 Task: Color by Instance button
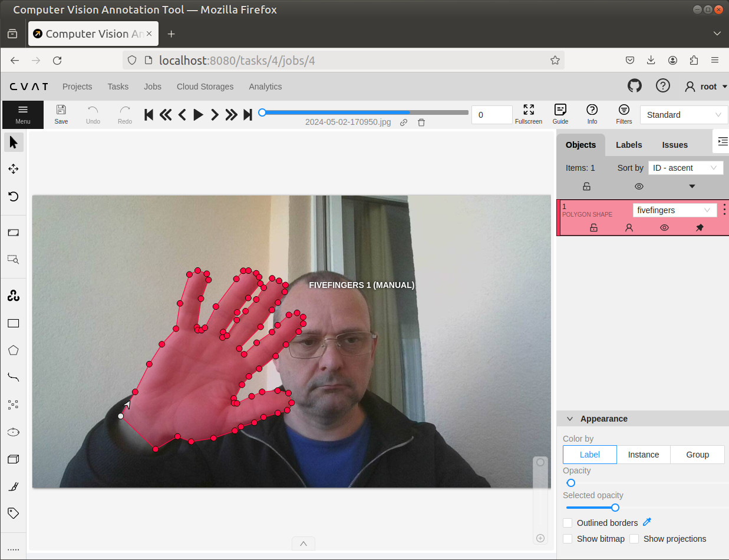[644, 455]
